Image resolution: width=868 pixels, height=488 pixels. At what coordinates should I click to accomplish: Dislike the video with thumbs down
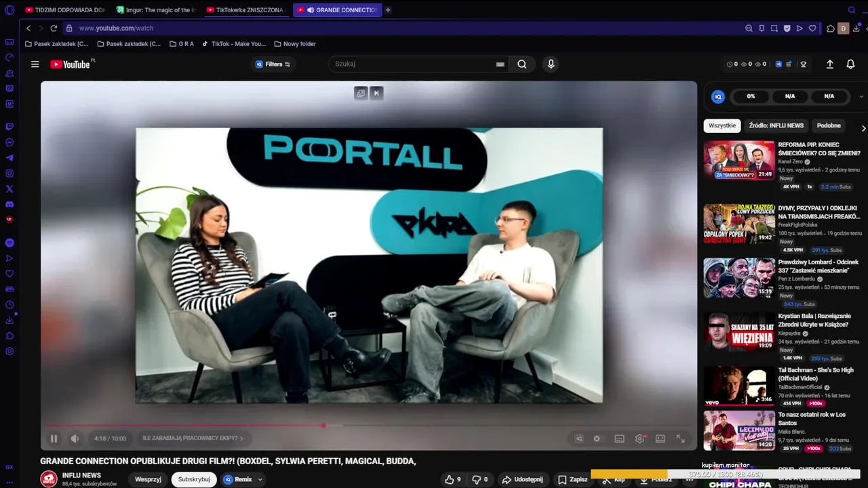479,479
